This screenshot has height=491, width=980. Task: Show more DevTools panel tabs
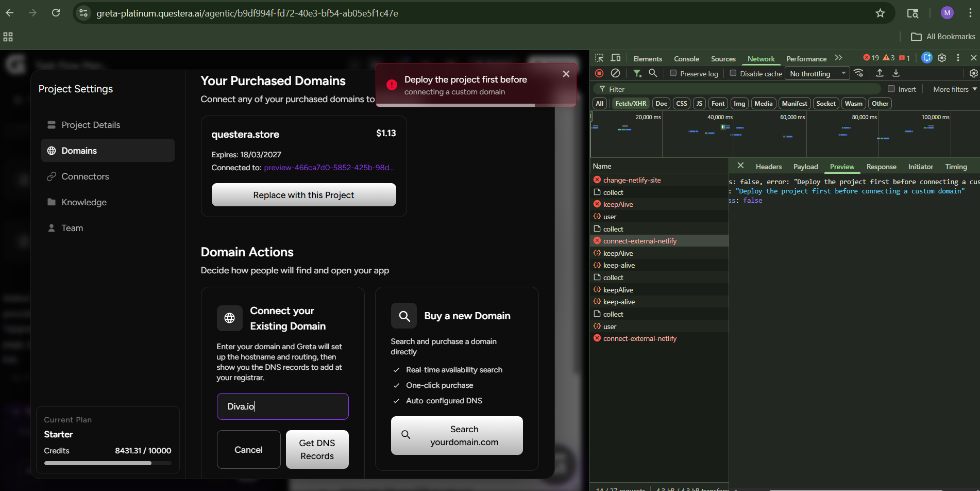pyautogui.click(x=838, y=58)
